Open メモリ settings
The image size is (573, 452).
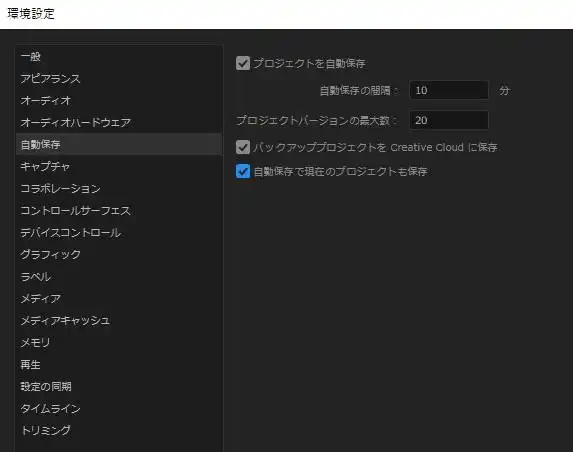(119, 342)
